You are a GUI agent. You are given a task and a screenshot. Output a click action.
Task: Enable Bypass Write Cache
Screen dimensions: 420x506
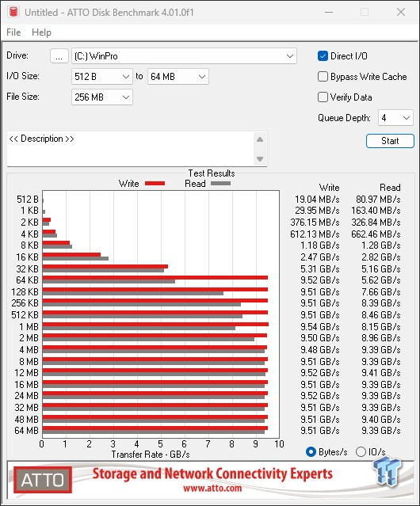323,77
